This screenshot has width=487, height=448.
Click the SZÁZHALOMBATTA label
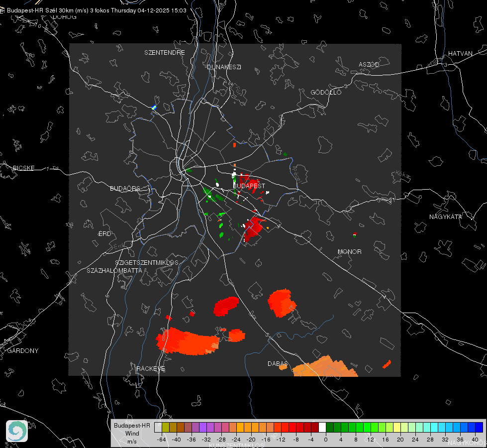(x=114, y=270)
